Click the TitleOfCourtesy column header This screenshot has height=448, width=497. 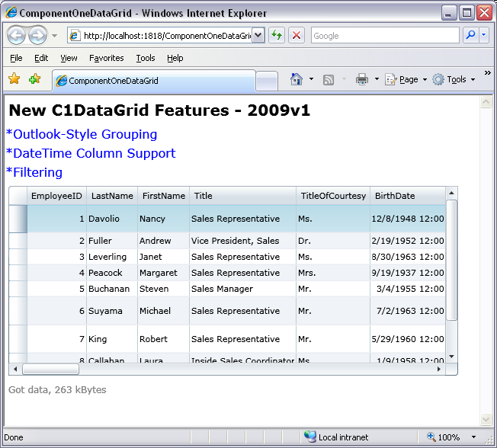333,196
